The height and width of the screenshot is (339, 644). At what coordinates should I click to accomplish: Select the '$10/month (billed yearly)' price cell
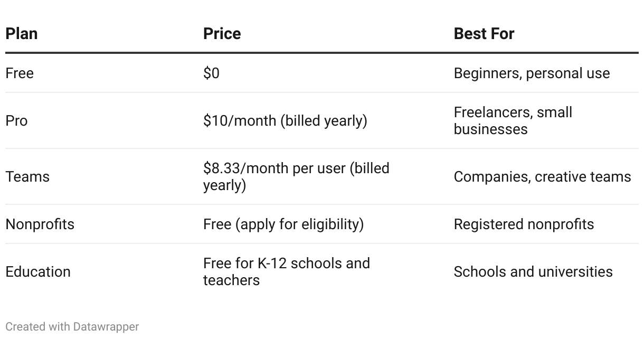[x=285, y=121]
